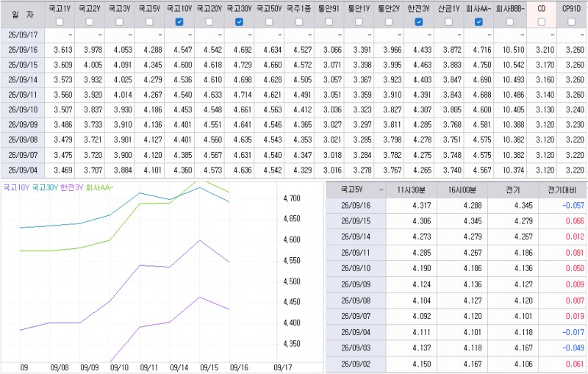The image size is (588, 374).
Task: Click the 일 자 column header
Action: tap(23, 15)
